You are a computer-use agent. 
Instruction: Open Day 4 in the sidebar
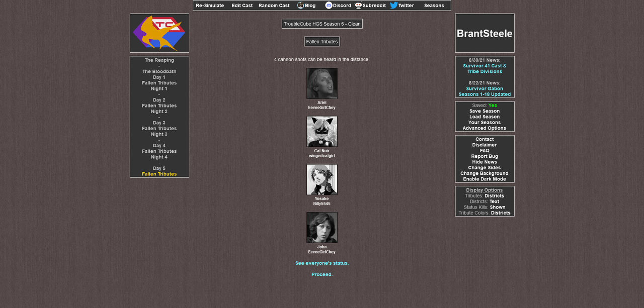159,146
